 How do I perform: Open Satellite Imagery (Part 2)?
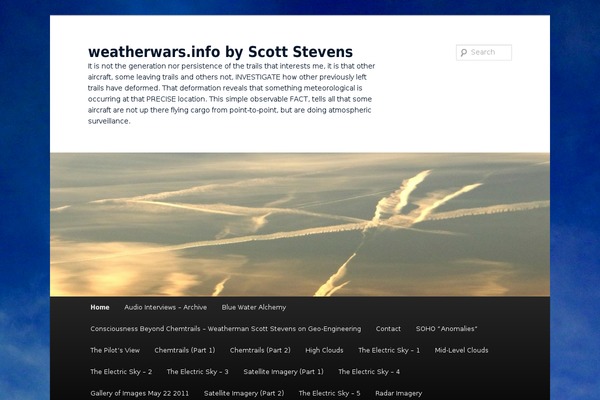tap(244, 393)
